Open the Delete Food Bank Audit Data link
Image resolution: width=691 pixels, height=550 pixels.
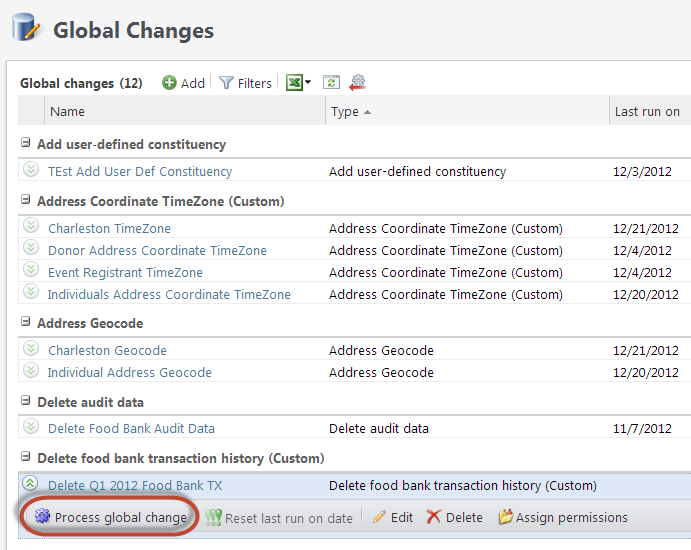tap(131, 428)
